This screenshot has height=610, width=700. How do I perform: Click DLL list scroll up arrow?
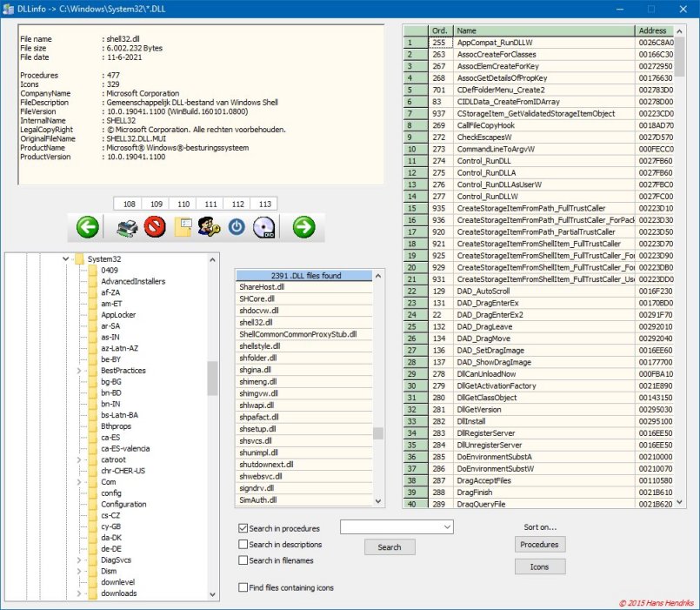click(x=378, y=276)
